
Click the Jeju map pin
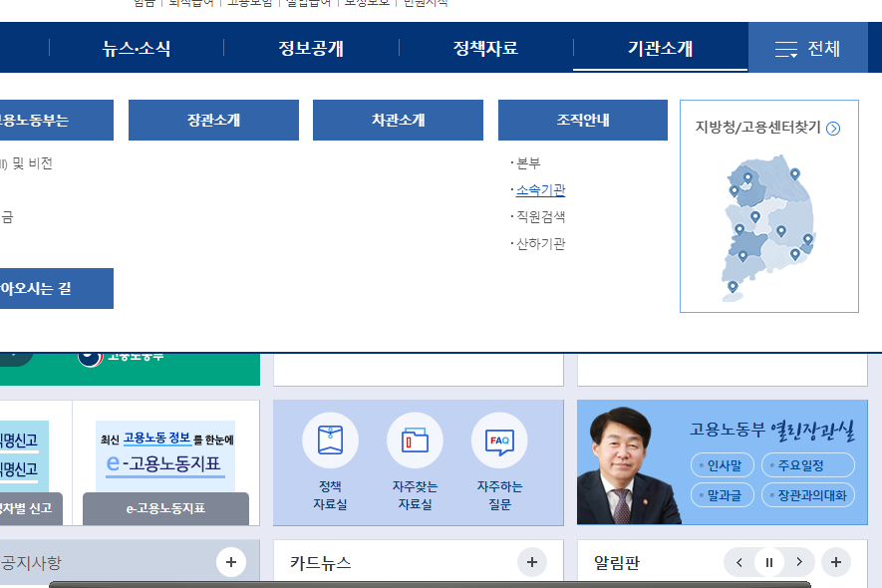point(733,287)
